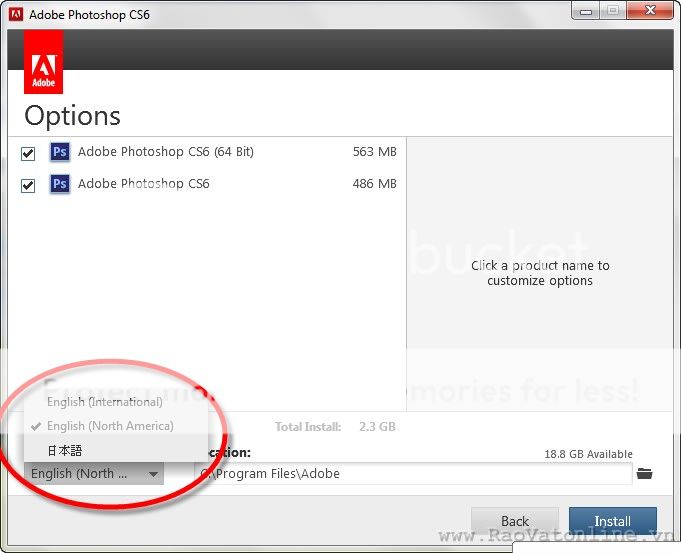Open the browse folder icon next to Location
This screenshot has height=553, width=681.
click(644, 473)
